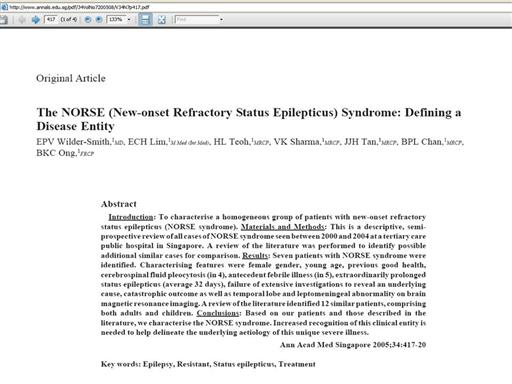
Task: Go to previous page arrow
Action: click(22, 20)
